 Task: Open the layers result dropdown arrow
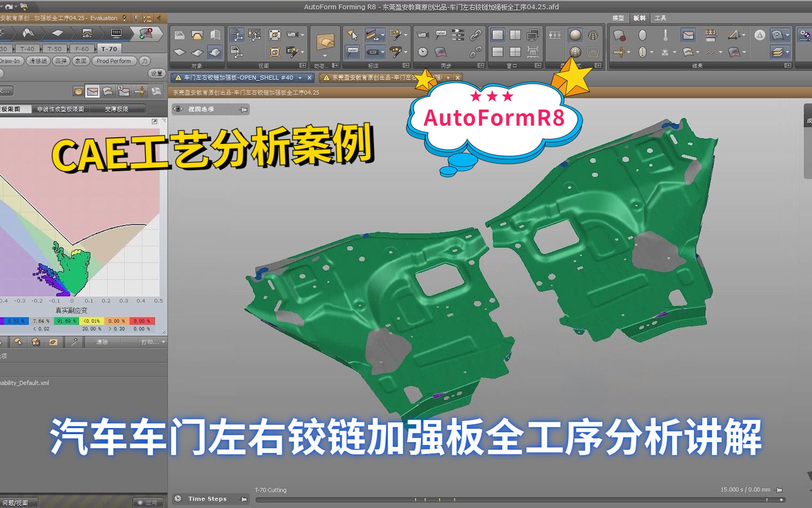click(x=788, y=52)
